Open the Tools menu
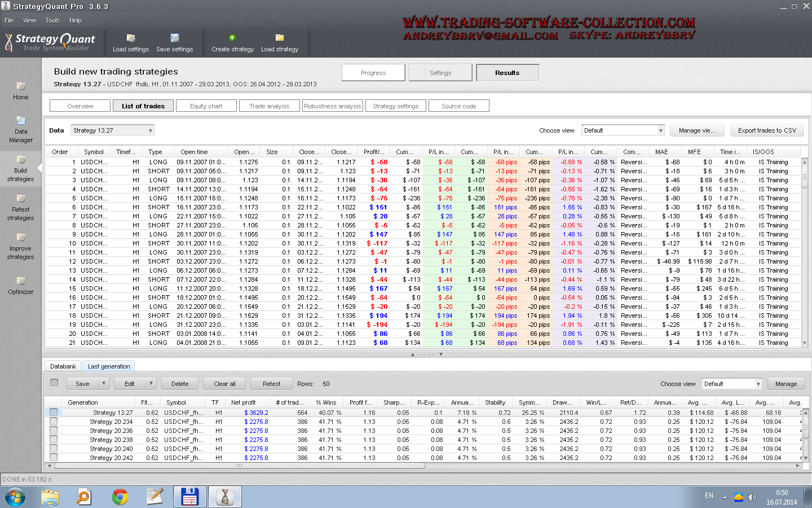The width and height of the screenshot is (812, 508). tap(52, 20)
